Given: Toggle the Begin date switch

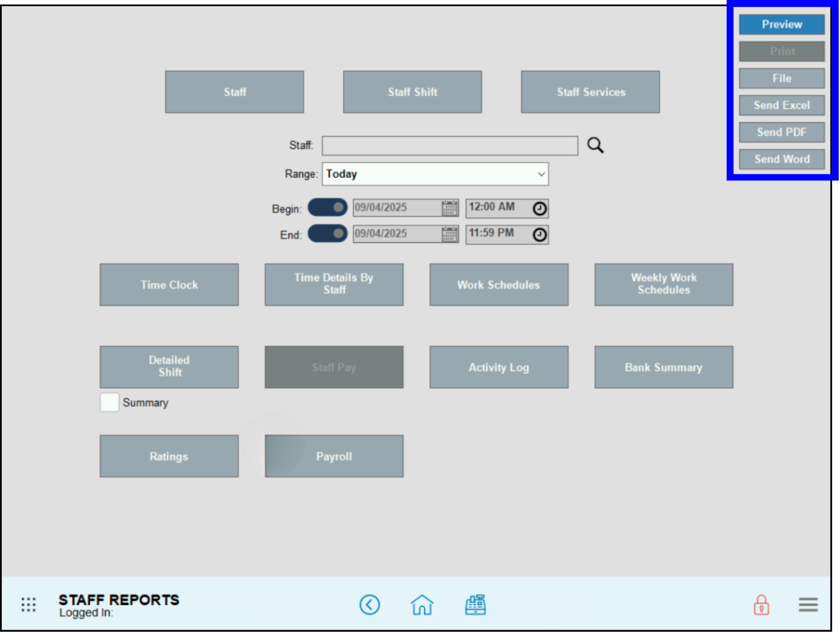Looking at the screenshot, I should click(327, 207).
